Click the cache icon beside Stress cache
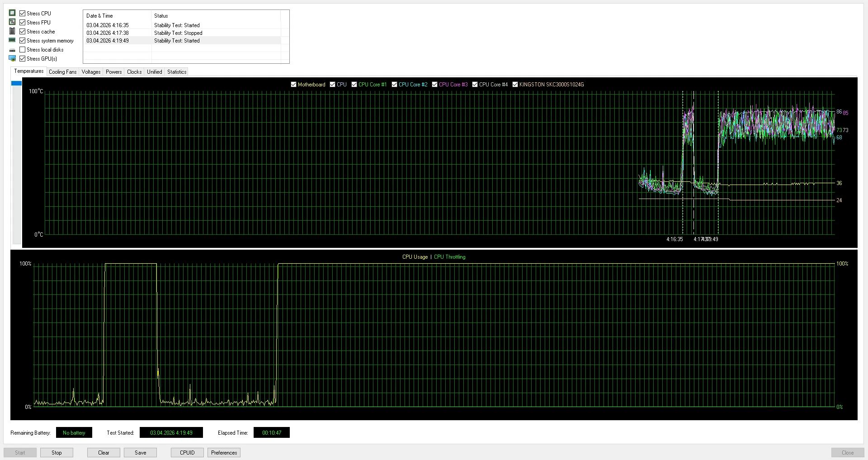The image size is (868, 460). pyautogui.click(x=12, y=31)
